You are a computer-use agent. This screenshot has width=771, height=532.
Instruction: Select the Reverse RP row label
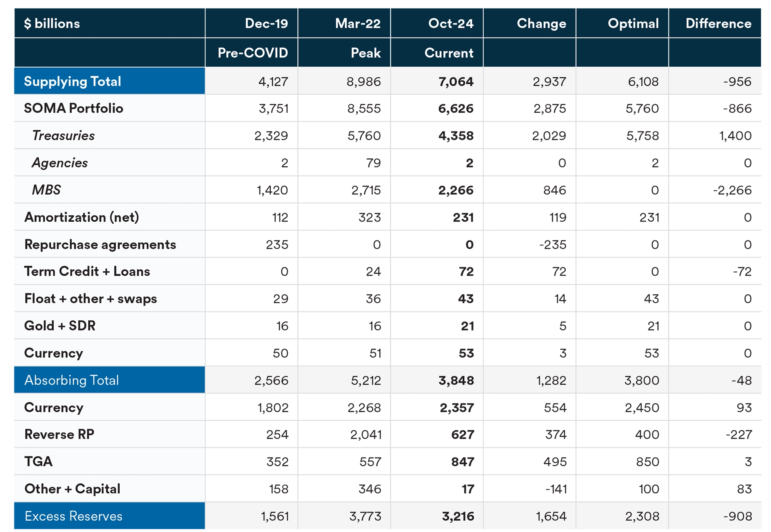click(59, 434)
